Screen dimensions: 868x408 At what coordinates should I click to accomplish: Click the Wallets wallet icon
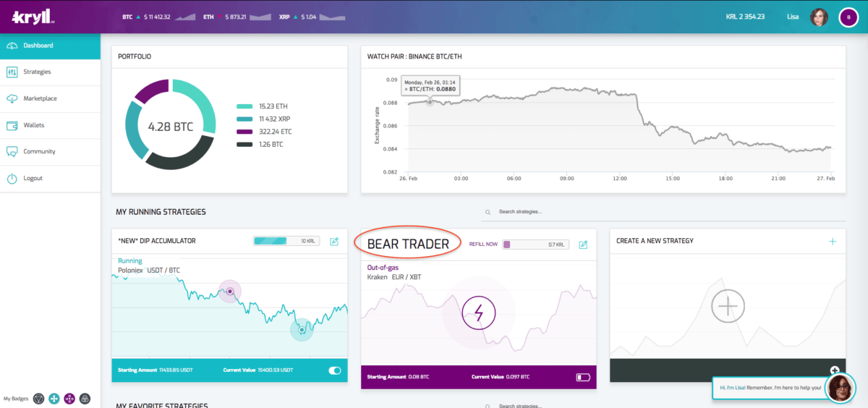click(x=12, y=125)
